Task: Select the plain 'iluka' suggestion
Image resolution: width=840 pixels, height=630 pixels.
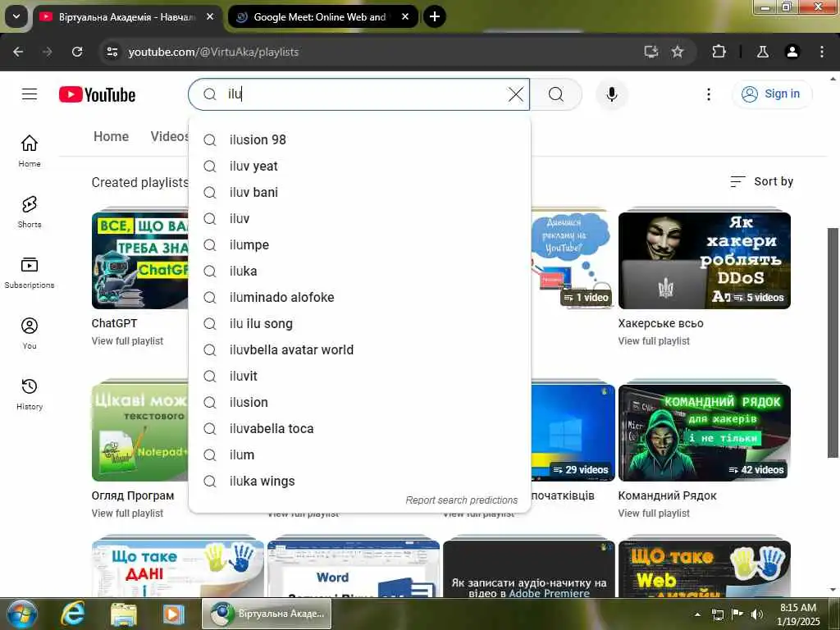Action: click(x=359, y=271)
